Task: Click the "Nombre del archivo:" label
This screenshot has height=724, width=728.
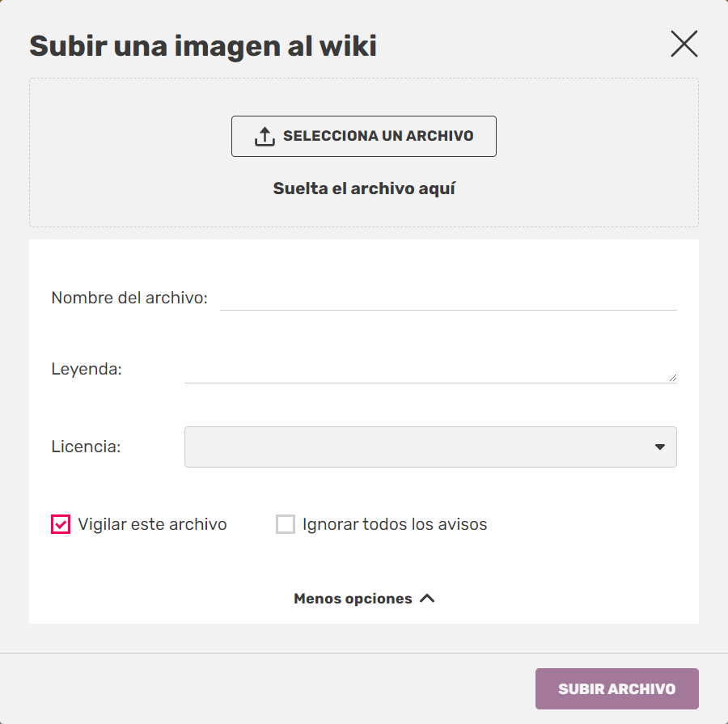Action: [129, 298]
